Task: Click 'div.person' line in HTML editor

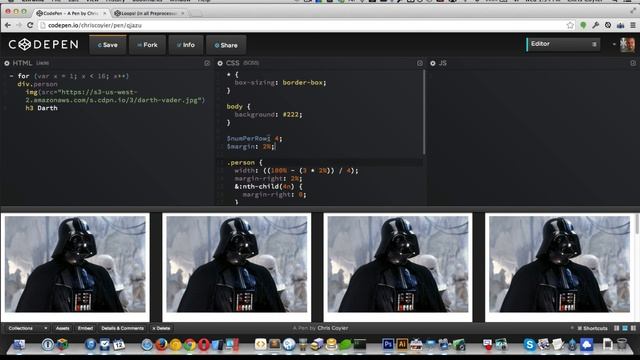Action: [x=37, y=84]
